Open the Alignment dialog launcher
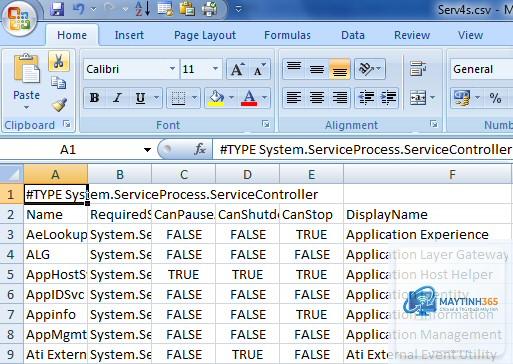 (434, 124)
